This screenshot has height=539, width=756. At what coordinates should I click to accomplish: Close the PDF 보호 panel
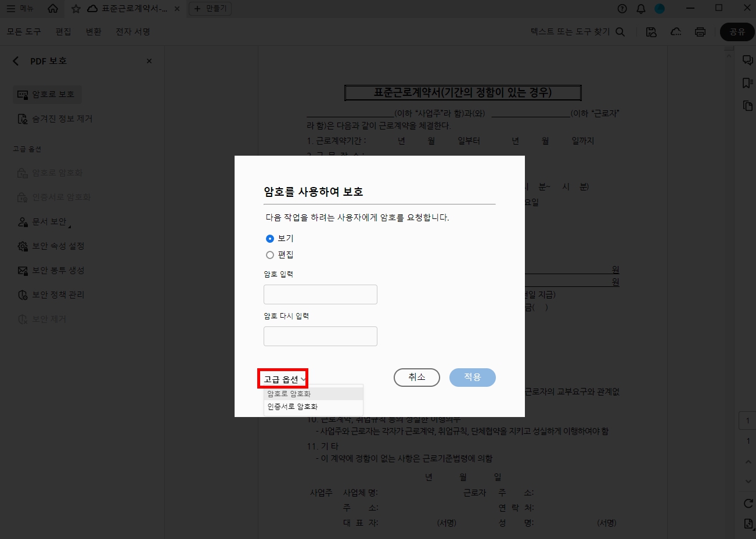(x=149, y=61)
